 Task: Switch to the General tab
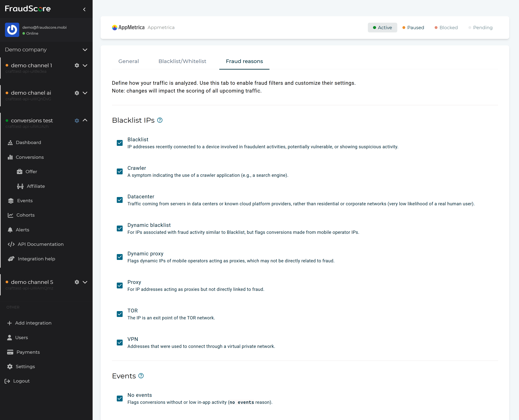[128, 61]
